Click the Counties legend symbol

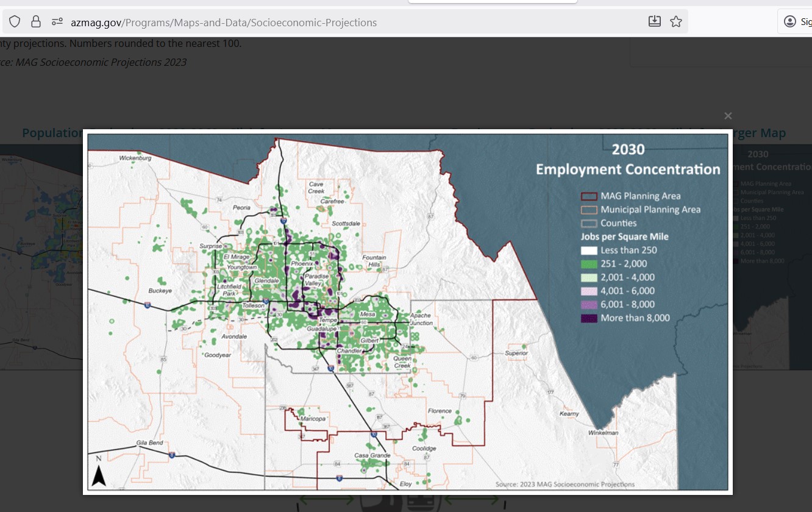point(588,223)
